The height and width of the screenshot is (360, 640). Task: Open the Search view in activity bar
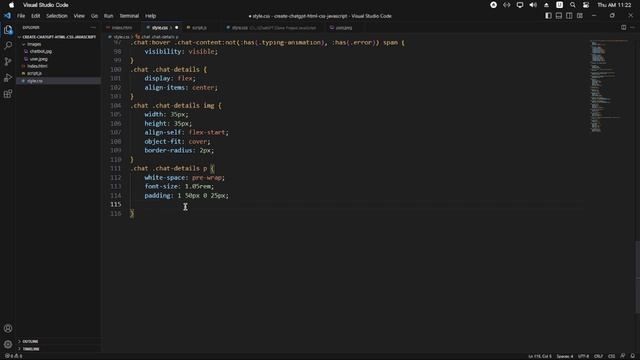coord(8,45)
